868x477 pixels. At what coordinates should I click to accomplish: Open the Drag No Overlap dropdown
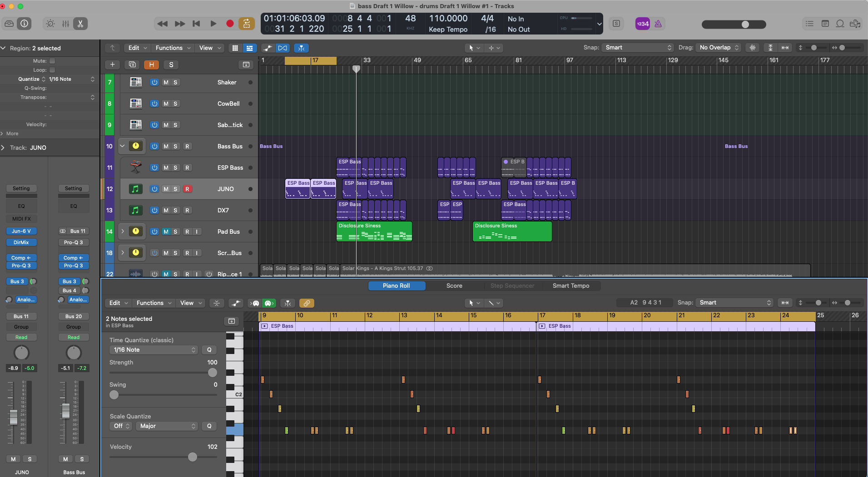(x=718, y=48)
